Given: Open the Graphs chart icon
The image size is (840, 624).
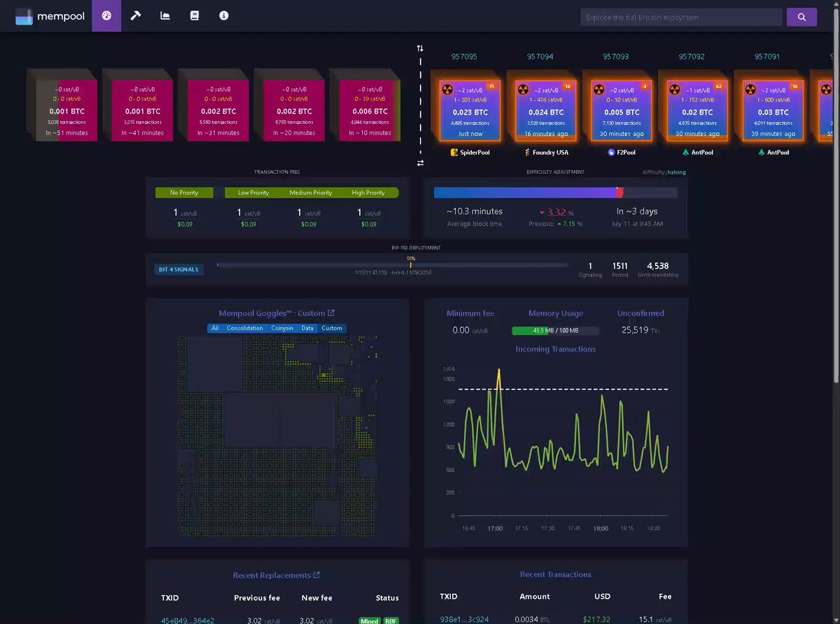Looking at the screenshot, I should 165,15.
